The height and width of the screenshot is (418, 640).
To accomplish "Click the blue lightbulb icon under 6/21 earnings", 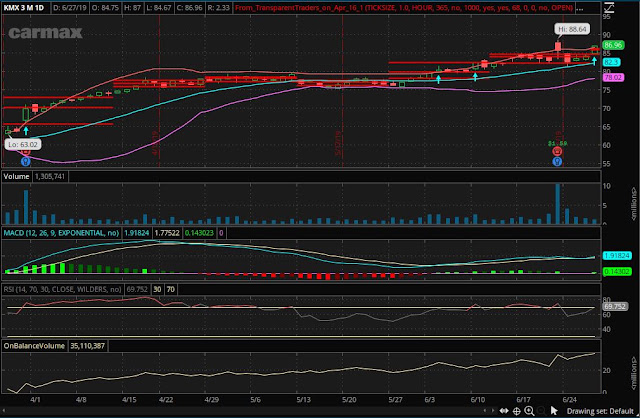I will tap(557, 162).
